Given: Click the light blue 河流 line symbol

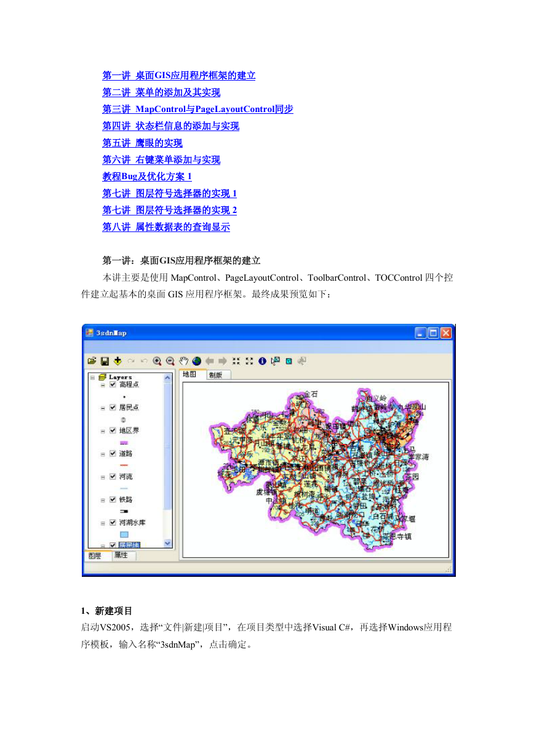Looking at the screenshot, I should [124, 488].
